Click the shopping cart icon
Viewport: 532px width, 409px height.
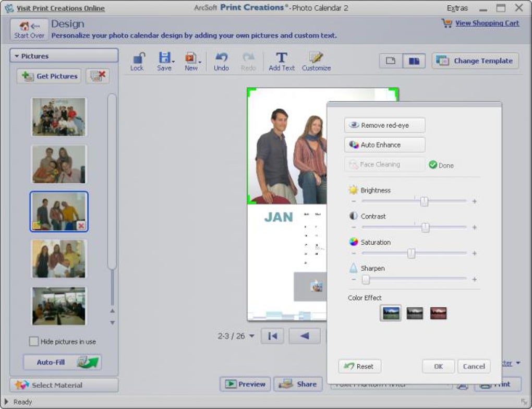coord(447,23)
